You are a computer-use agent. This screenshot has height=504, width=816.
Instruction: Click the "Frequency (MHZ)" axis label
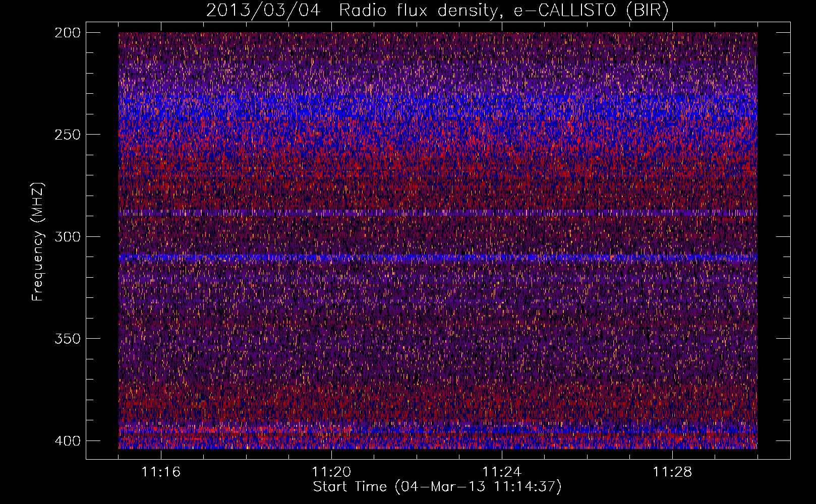tap(37, 242)
